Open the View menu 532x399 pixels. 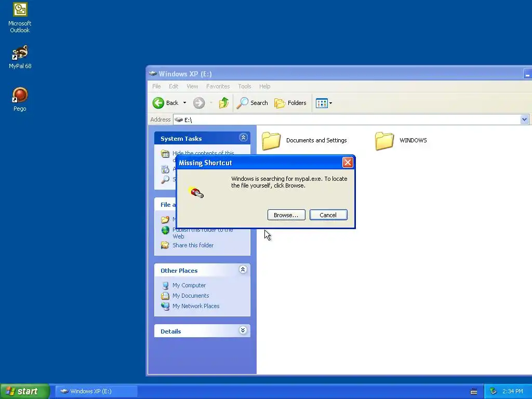point(192,86)
